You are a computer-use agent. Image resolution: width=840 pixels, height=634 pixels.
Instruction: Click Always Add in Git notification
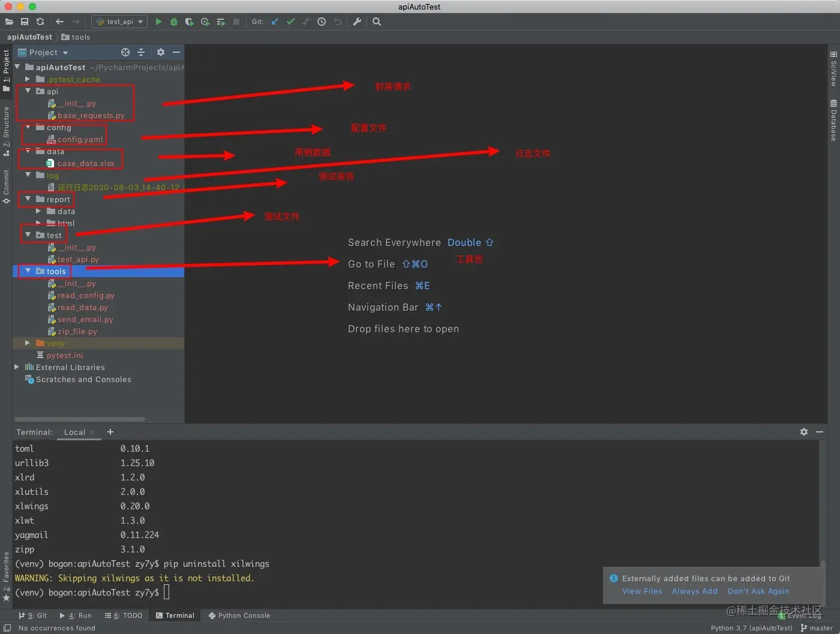point(695,591)
